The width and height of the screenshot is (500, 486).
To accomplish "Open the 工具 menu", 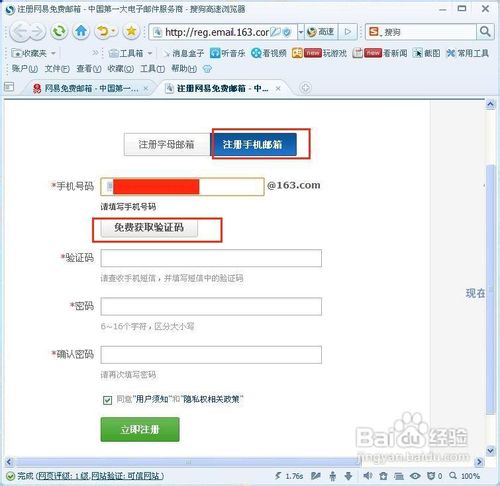I will [152, 69].
